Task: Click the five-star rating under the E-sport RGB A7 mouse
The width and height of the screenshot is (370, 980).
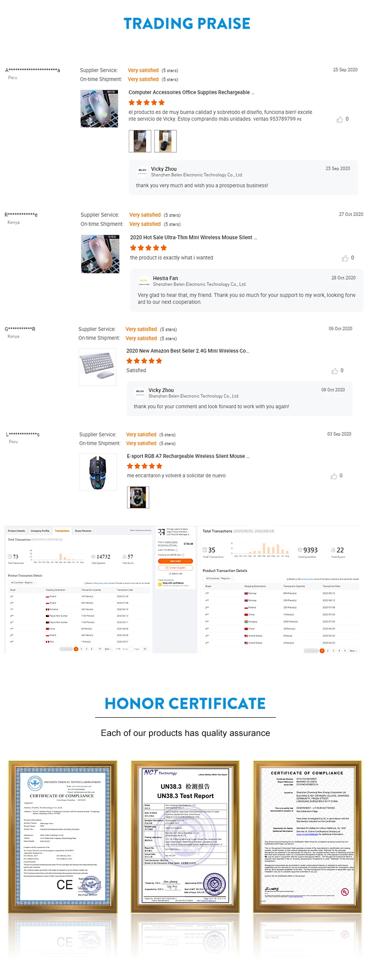Action: click(x=145, y=466)
